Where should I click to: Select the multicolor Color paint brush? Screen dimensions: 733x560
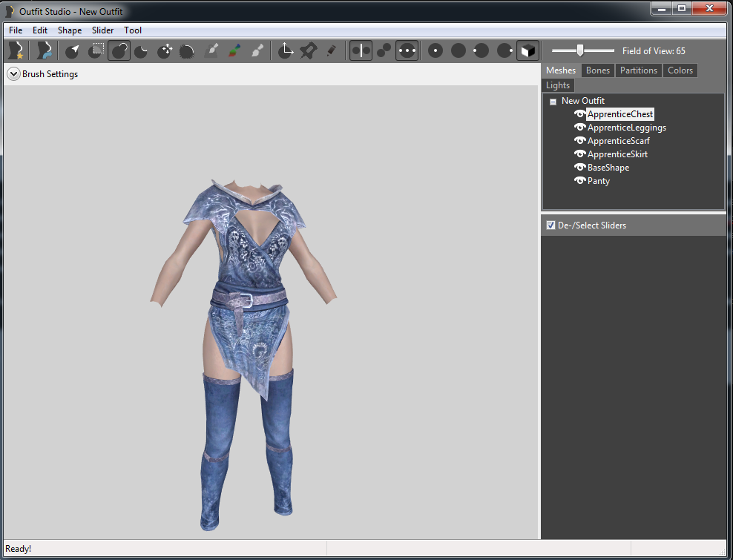pyautogui.click(x=234, y=50)
